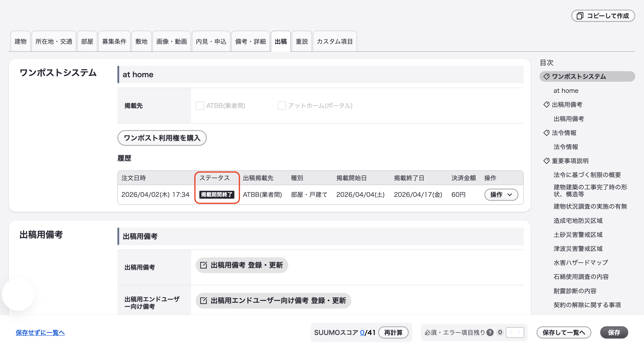644x350 pixels.
Task: Open the 操作 dropdown in history row
Action: tap(501, 194)
